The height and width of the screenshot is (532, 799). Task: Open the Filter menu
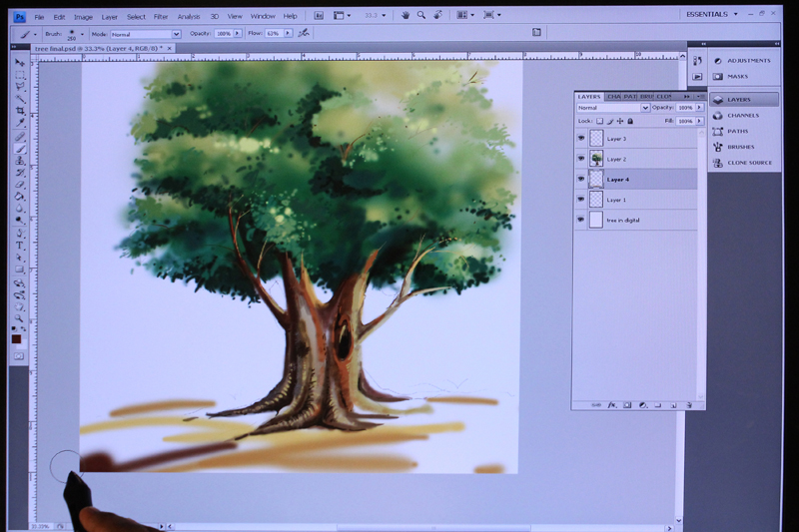tap(161, 17)
